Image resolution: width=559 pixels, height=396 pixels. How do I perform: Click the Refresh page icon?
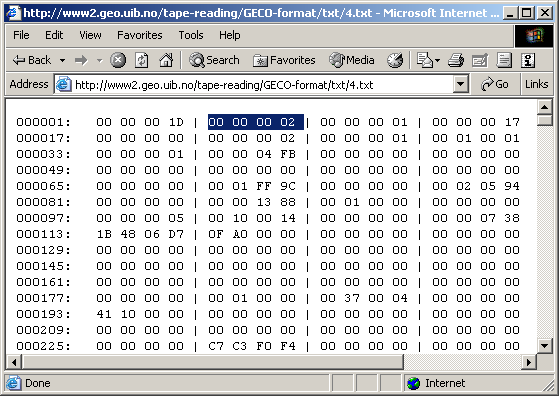(142, 60)
